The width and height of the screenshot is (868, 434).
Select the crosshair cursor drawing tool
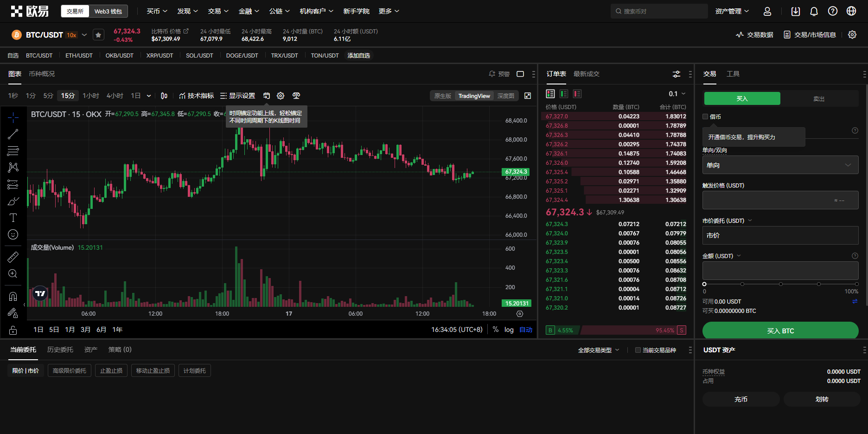[13, 117]
